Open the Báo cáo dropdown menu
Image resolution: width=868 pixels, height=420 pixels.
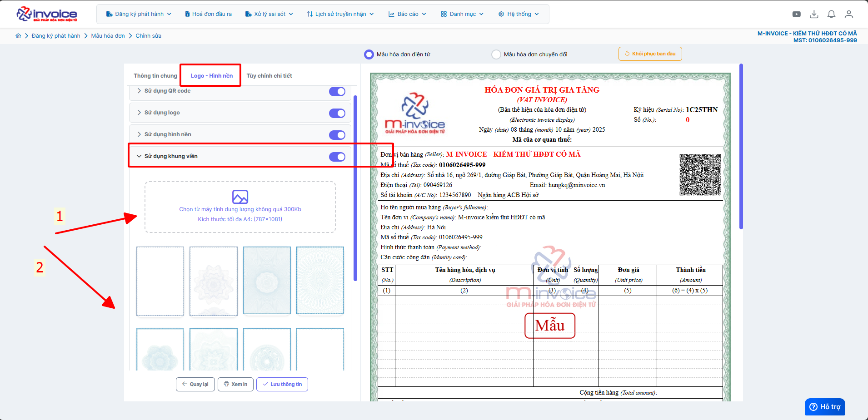pyautogui.click(x=407, y=14)
